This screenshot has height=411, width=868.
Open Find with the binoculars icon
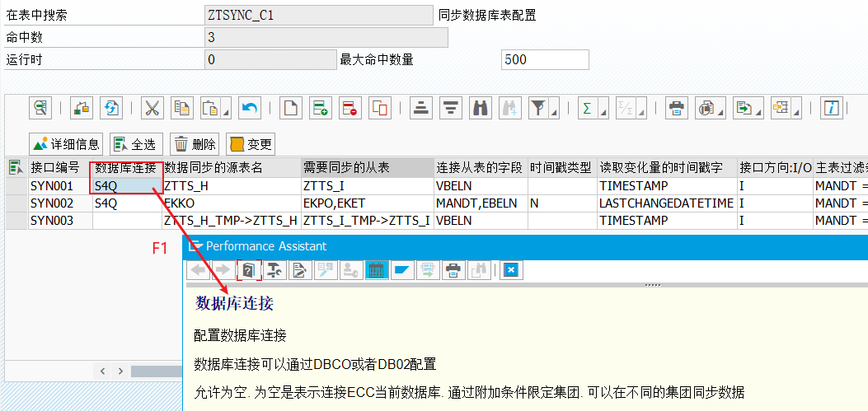pyautogui.click(x=481, y=108)
